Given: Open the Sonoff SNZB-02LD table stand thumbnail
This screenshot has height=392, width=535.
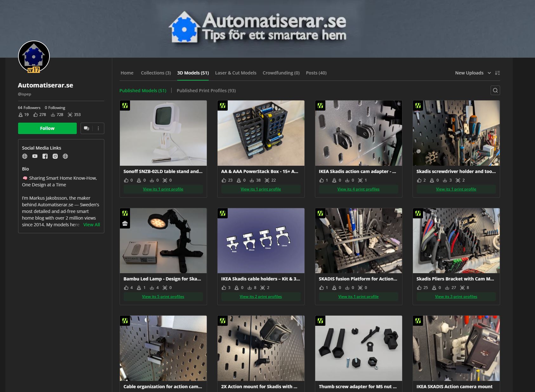Looking at the screenshot, I should 163,133.
